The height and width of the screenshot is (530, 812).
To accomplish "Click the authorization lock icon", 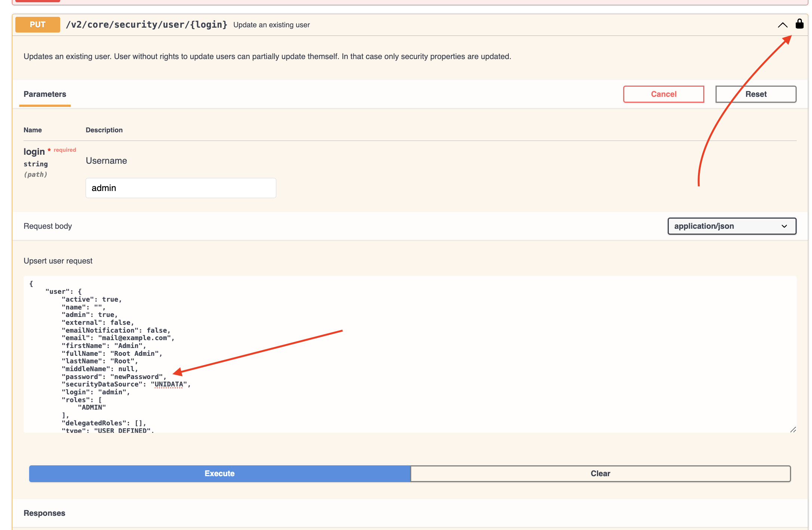I will click(x=799, y=24).
